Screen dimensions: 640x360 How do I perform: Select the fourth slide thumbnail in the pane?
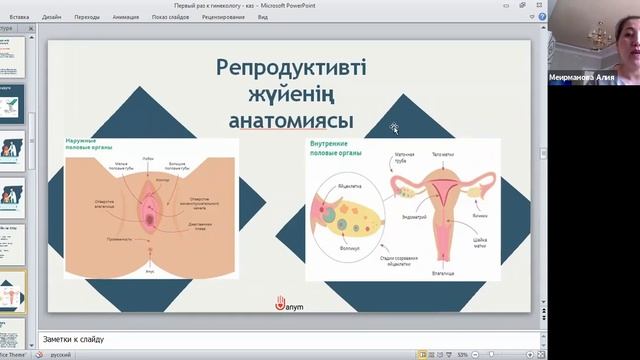tap(12, 198)
